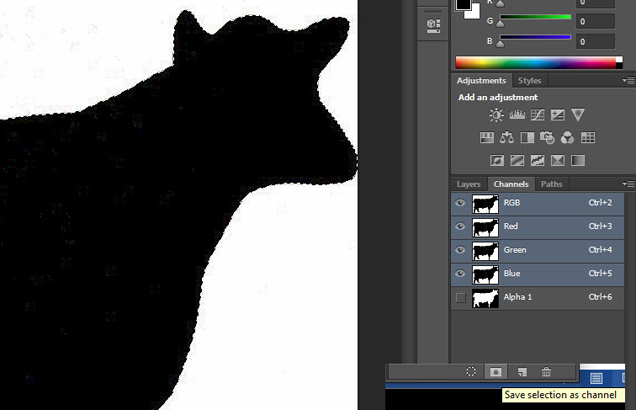Add a Color Balance adjustment

tap(508, 138)
